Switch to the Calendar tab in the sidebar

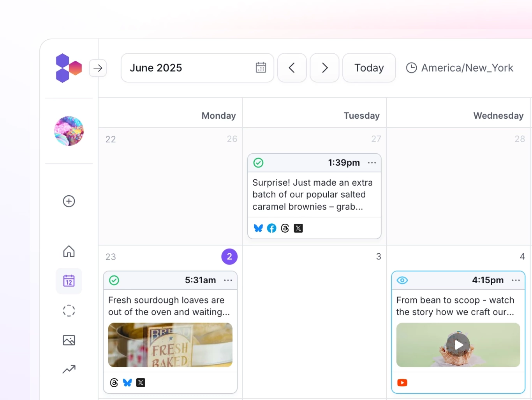pos(69,281)
